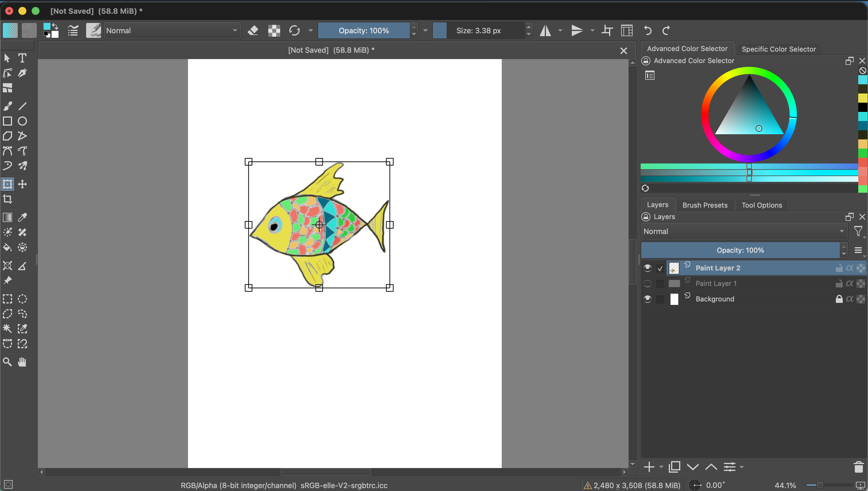Click the Undo arrow in the toolbar
This screenshot has height=491, width=868.
pyautogui.click(x=648, y=31)
